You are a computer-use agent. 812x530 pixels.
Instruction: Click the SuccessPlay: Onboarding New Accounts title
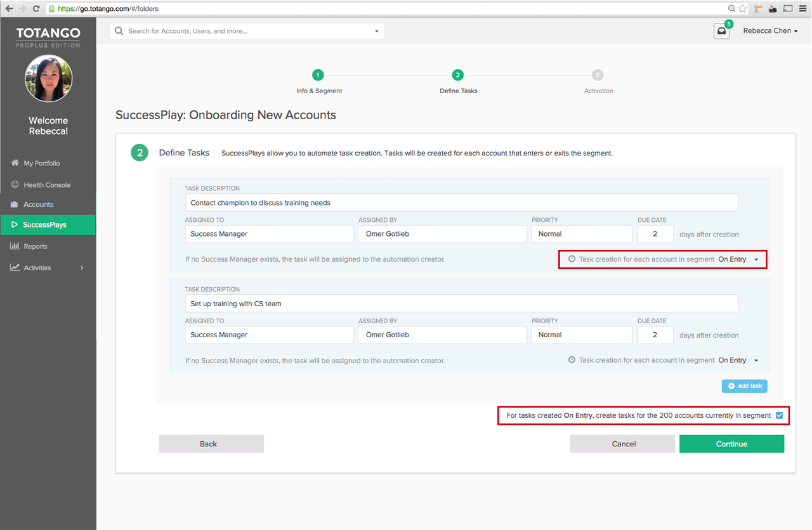[226, 115]
